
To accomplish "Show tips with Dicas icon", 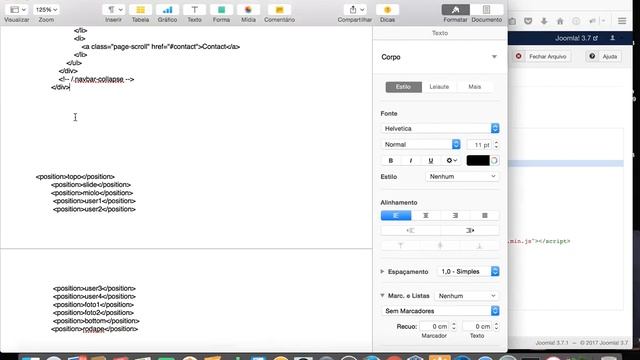I will pyautogui.click(x=387, y=9).
